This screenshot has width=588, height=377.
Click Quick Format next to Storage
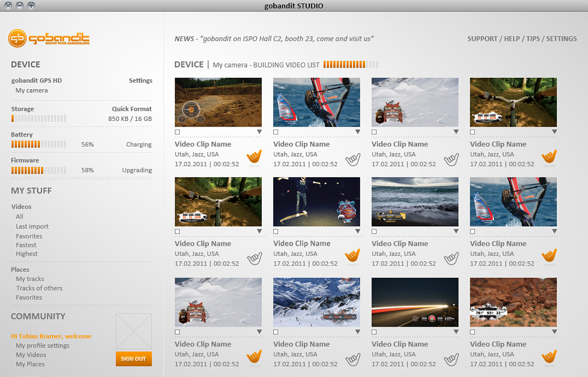point(132,109)
